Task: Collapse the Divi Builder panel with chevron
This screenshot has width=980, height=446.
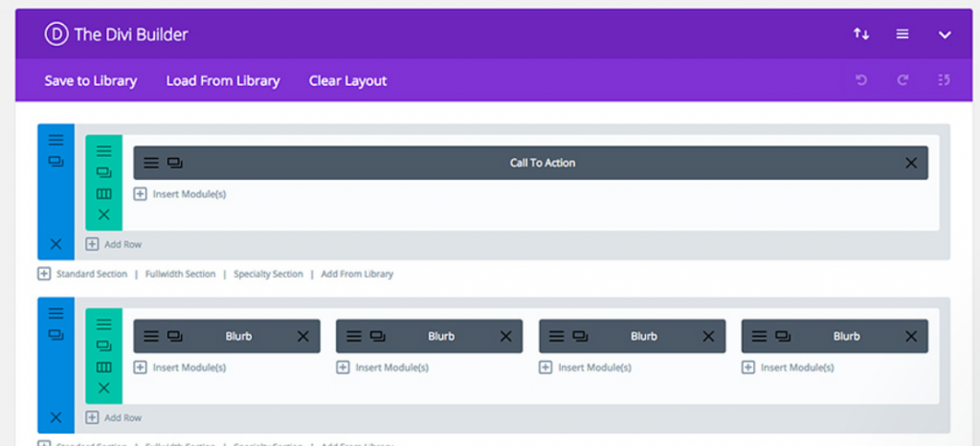Action: coord(945,35)
